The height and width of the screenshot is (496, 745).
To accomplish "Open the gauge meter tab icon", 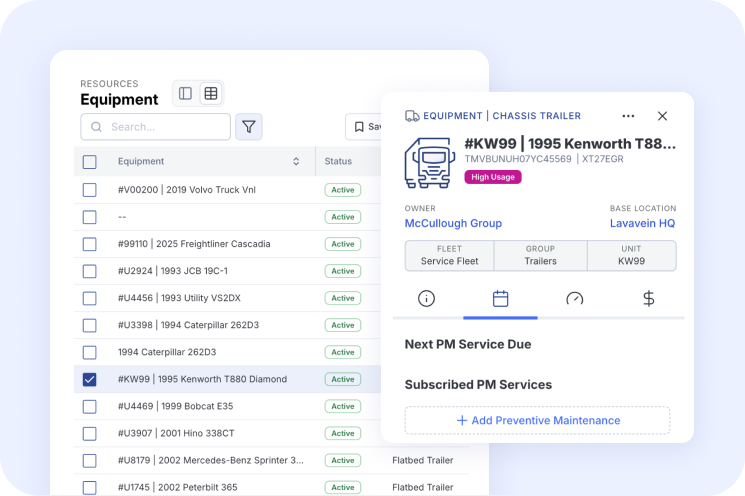I will [574, 299].
